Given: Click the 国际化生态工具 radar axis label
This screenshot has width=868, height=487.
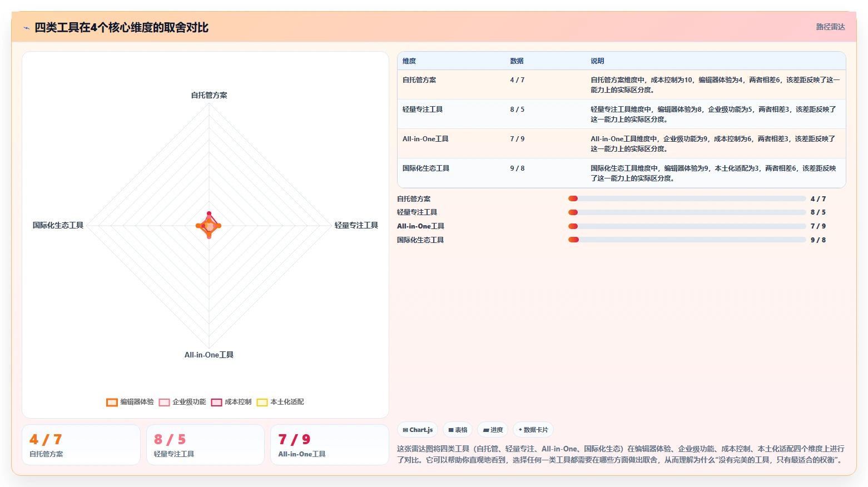Looking at the screenshot, I should pos(58,225).
